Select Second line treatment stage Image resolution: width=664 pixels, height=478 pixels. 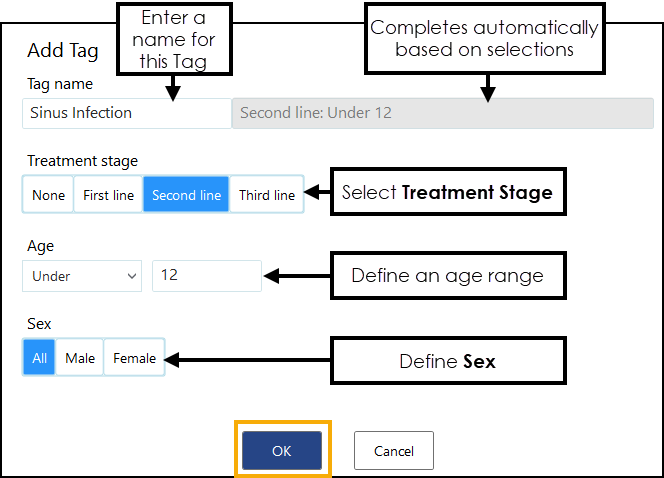[x=186, y=195]
